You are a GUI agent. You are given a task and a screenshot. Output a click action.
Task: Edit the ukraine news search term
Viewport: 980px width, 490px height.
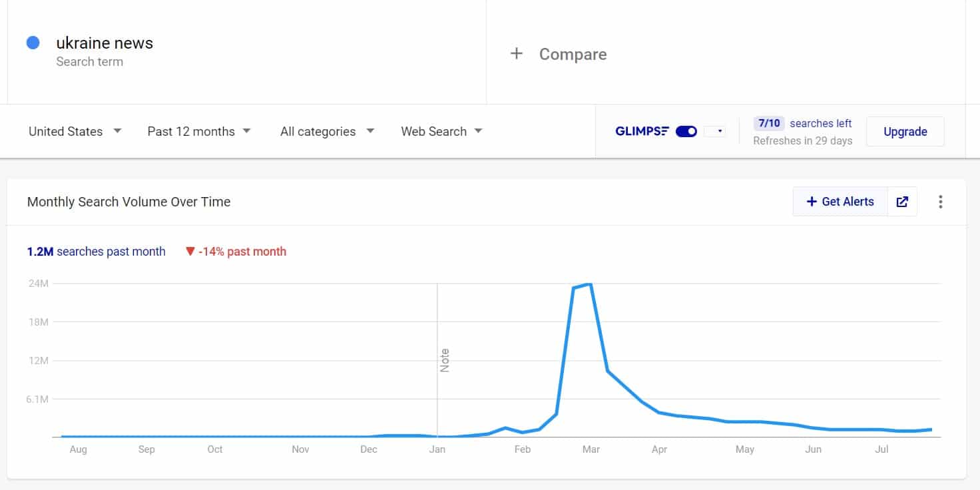[x=105, y=43]
